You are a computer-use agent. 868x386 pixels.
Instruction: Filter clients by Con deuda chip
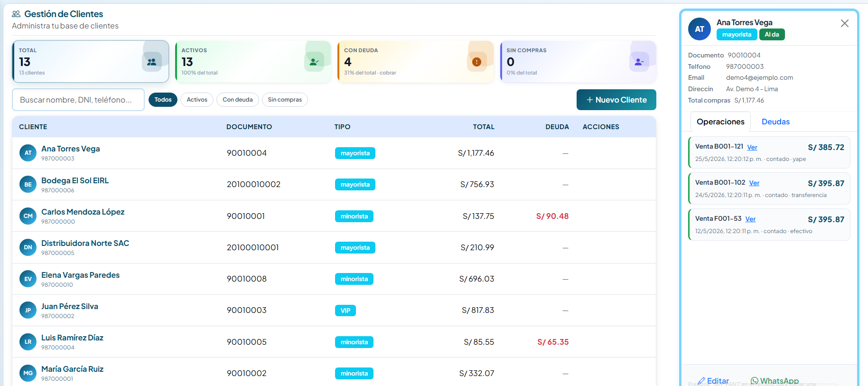click(238, 100)
